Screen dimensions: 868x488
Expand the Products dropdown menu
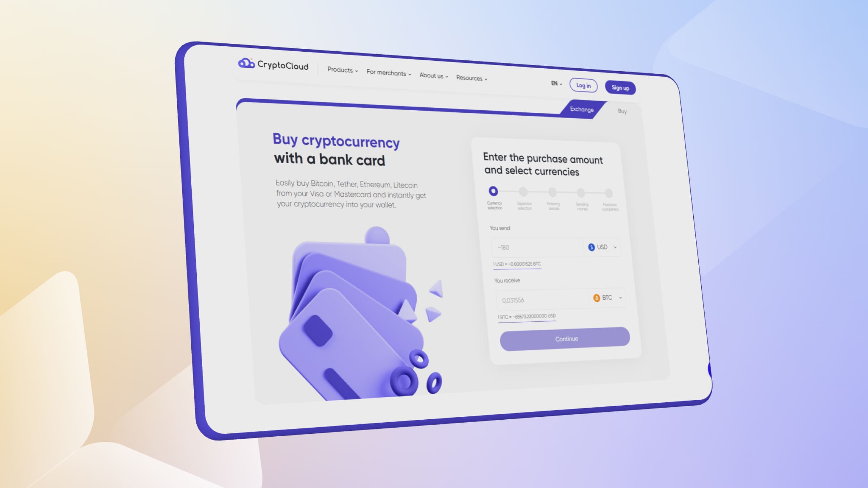(341, 70)
